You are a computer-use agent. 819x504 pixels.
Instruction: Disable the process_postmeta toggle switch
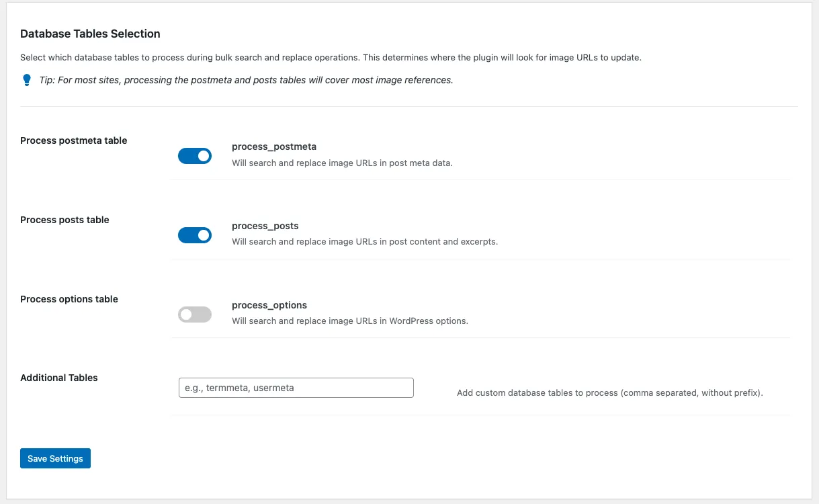click(195, 156)
